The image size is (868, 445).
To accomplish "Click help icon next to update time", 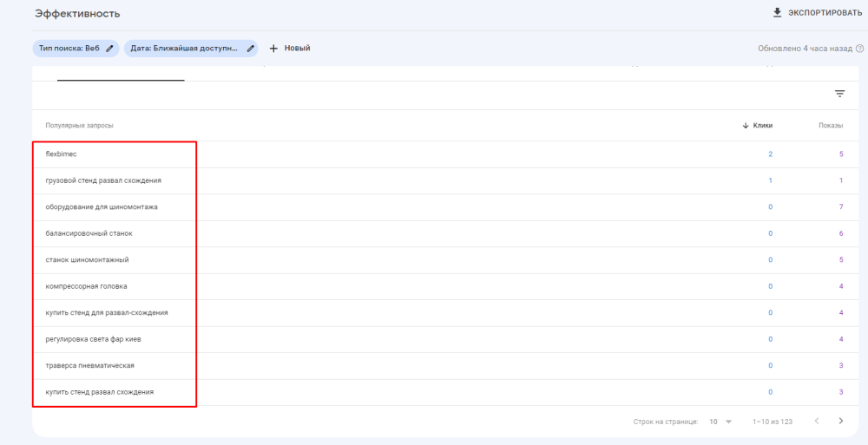I will 859,49.
